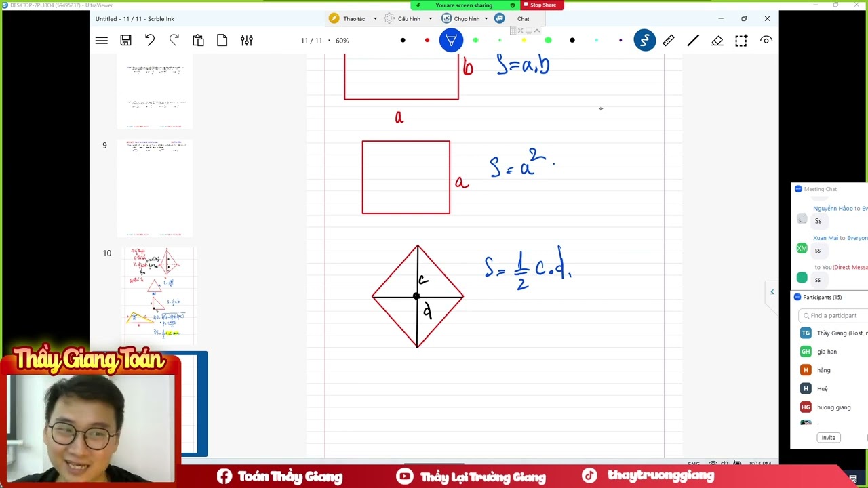The image size is (868, 488).
Task: Open the UltraViewer Chat
Action: click(523, 19)
